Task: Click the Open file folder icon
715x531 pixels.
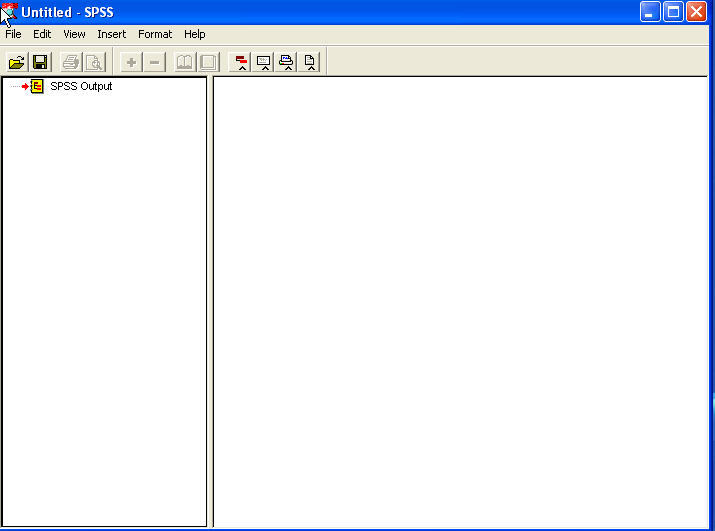Action: pos(16,62)
